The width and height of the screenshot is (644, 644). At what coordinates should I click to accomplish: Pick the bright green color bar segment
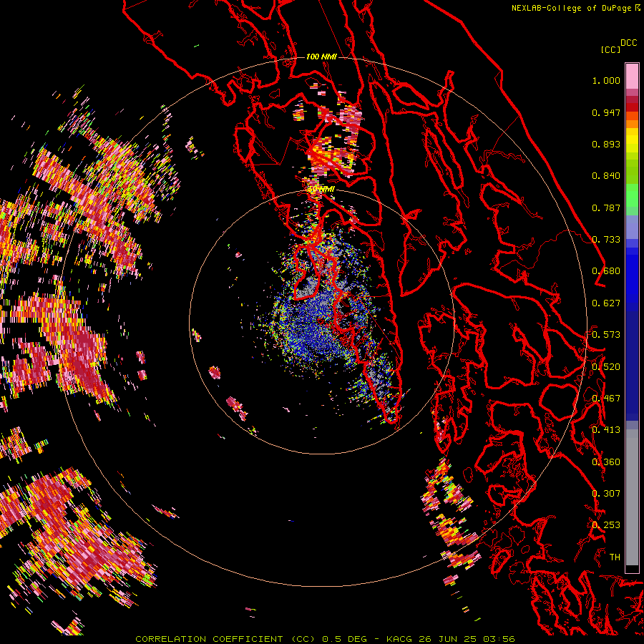(632, 195)
